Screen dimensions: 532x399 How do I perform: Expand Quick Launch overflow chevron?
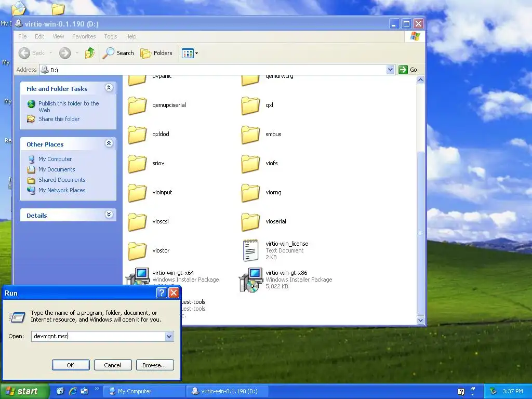tap(97, 389)
